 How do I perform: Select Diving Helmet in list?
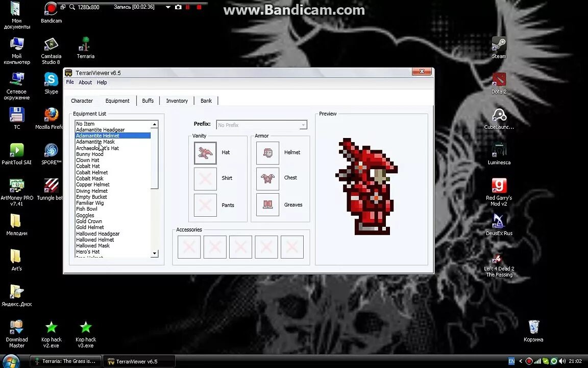pos(113,191)
